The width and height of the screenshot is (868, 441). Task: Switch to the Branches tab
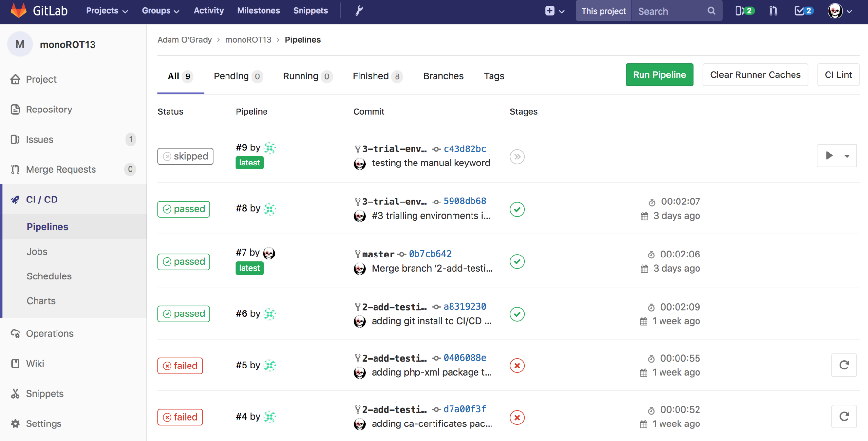pyautogui.click(x=443, y=76)
